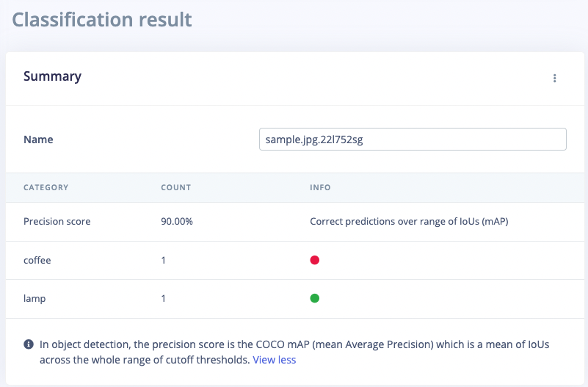Click the count value for coffee

click(x=164, y=260)
